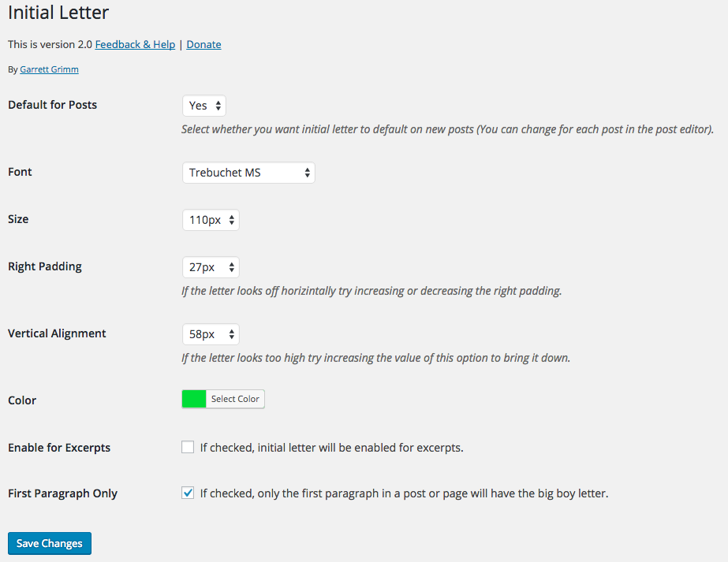
Task: Click the first paragraph checkbox label text
Action: coord(404,493)
